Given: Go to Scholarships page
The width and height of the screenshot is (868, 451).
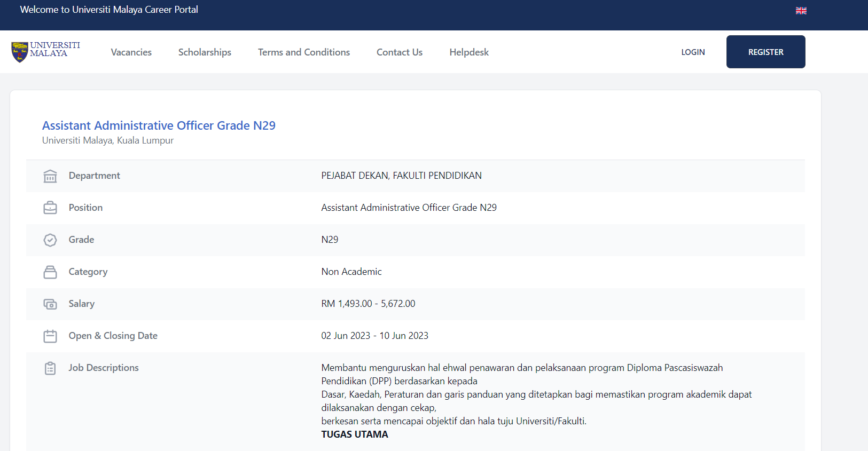Looking at the screenshot, I should click(x=205, y=52).
